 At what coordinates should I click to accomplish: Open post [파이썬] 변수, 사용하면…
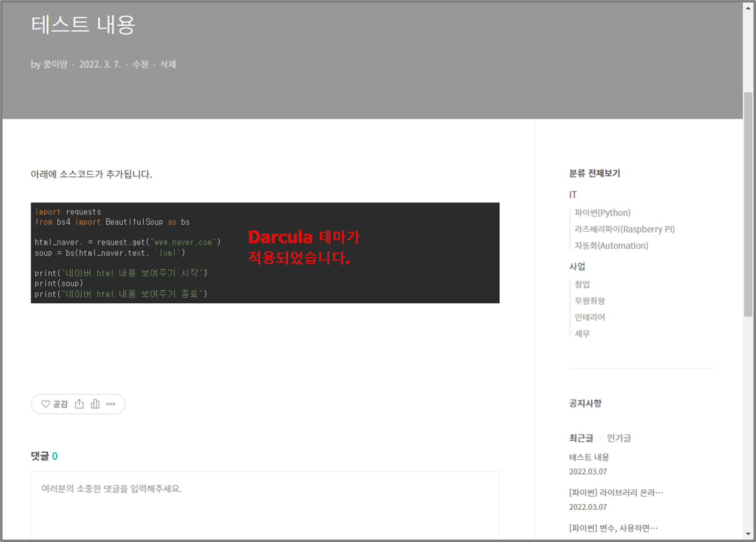point(613,528)
